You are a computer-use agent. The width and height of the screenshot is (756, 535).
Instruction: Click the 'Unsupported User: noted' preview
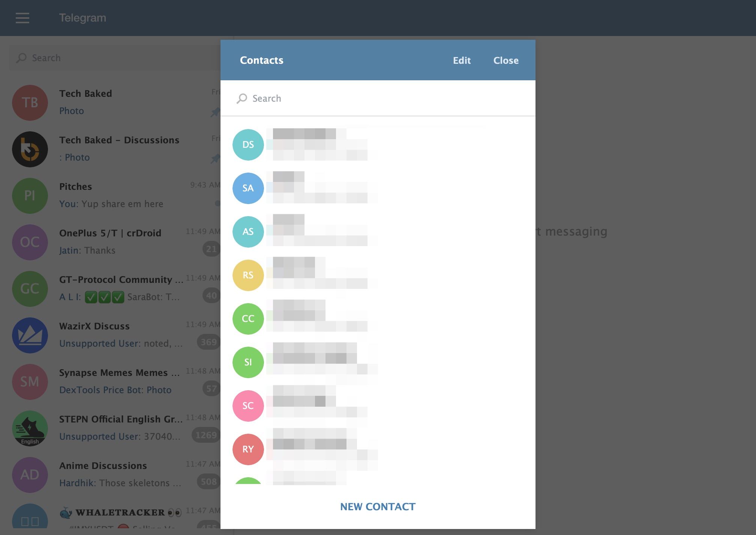121,343
